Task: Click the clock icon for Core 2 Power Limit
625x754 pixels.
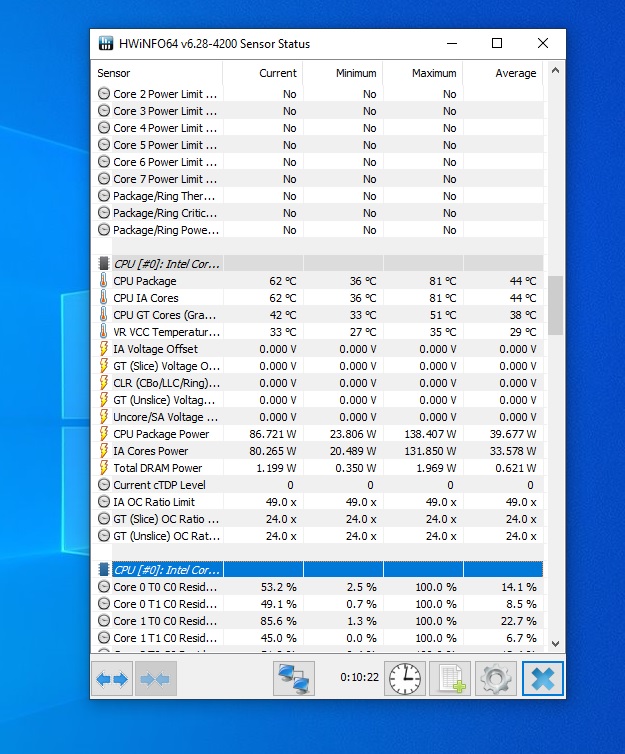Action: point(104,93)
